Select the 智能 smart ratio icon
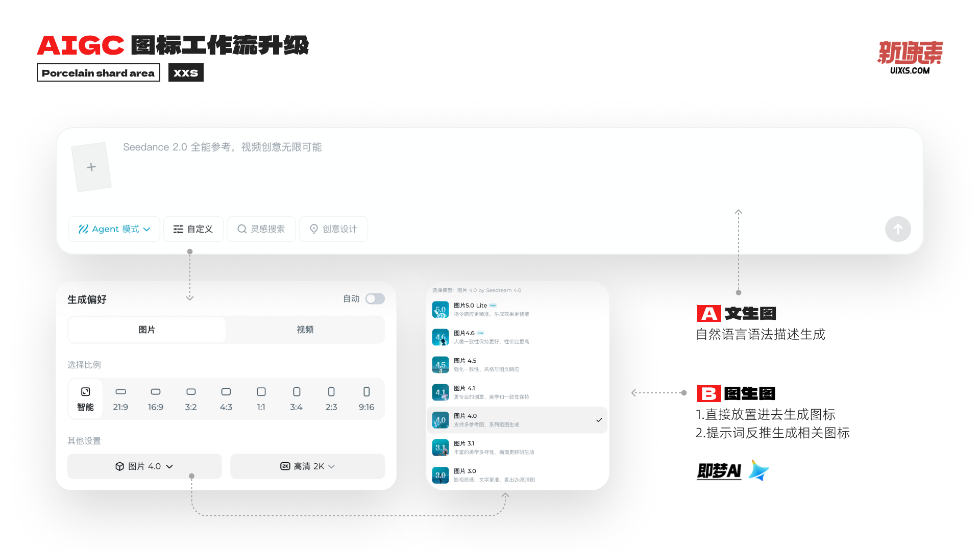This screenshot has height=551, width=980. point(85,392)
